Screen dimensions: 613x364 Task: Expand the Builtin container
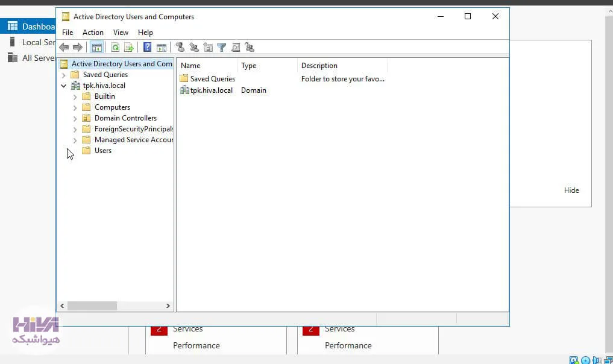pyautogui.click(x=75, y=96)
